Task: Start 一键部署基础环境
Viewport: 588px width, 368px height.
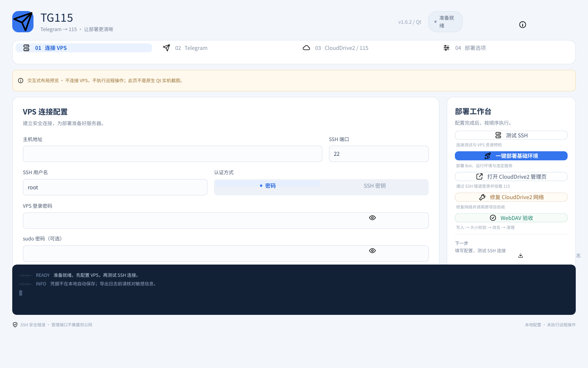Action: [511, 156]
